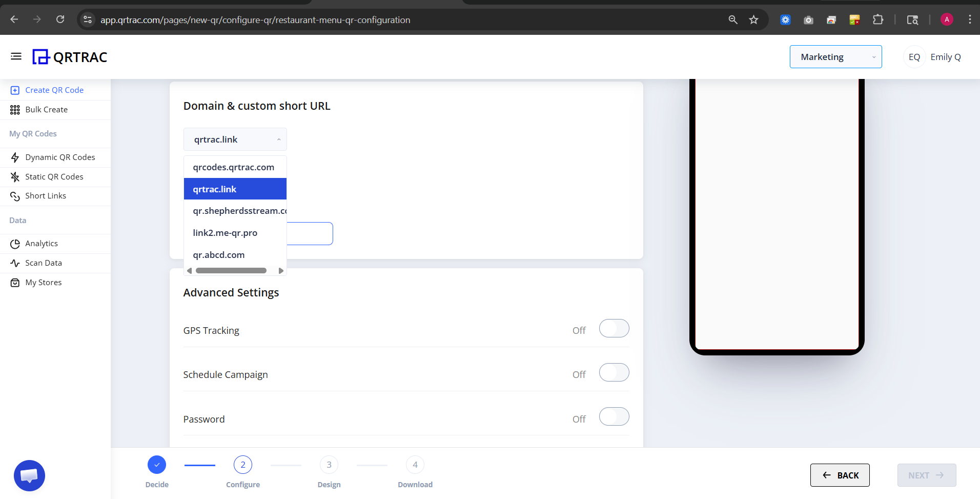
Task: Open My Stores
Action: click(44, 282)
